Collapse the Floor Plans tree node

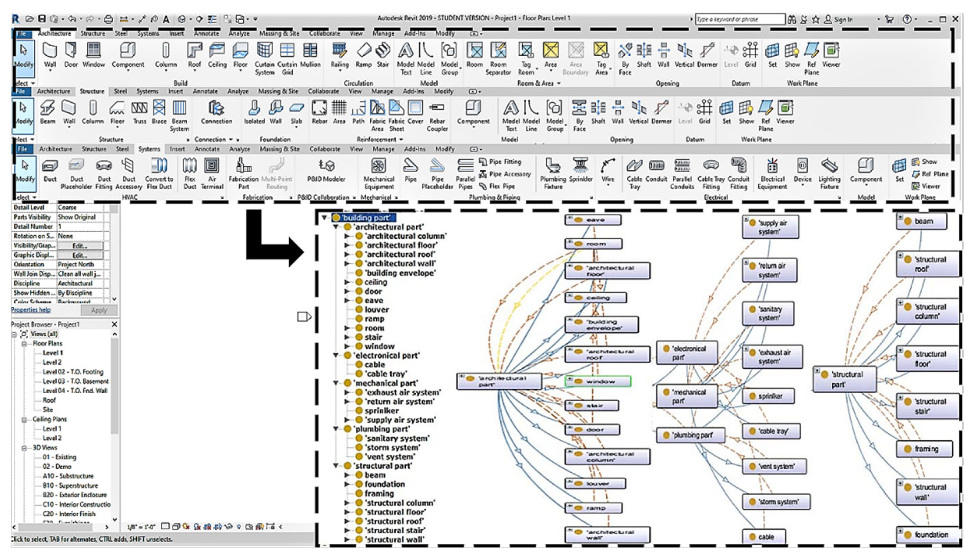pyautogui.click(x=24, y=344)
